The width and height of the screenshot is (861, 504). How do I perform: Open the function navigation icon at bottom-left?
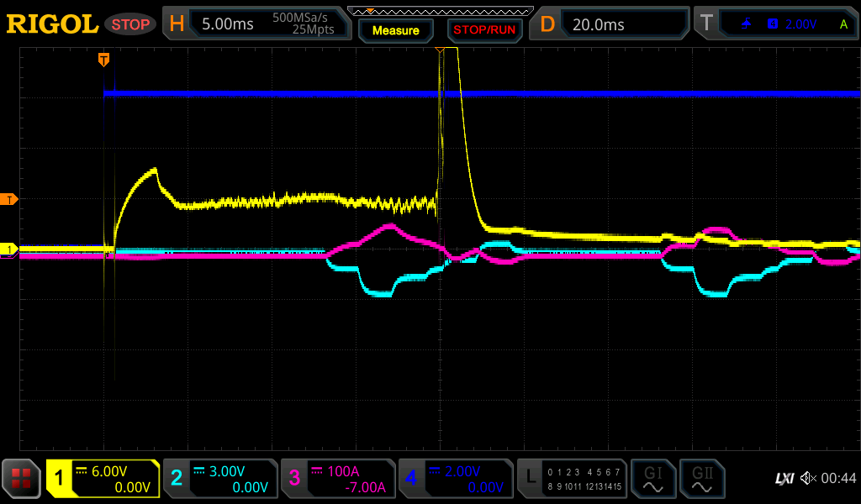22,479
